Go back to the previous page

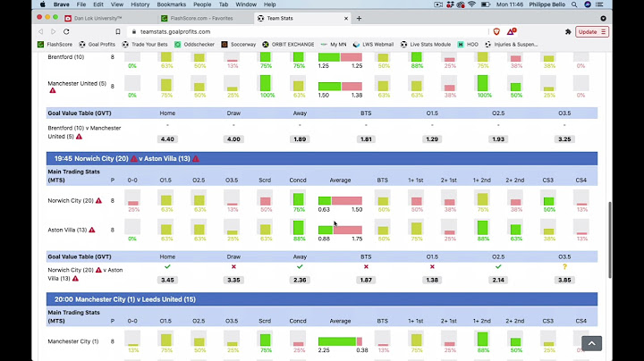click(40, 31)
